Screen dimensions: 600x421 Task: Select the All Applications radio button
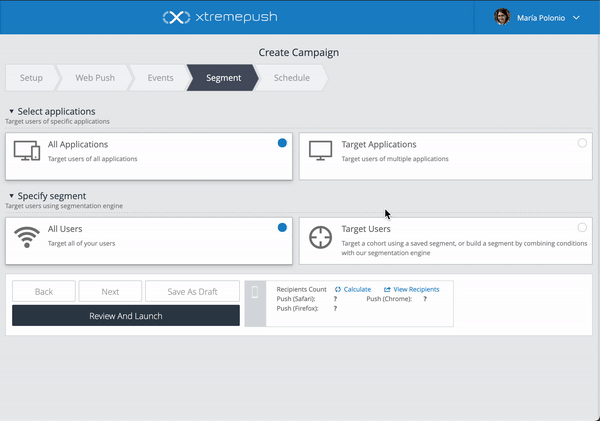click(282, 143)
